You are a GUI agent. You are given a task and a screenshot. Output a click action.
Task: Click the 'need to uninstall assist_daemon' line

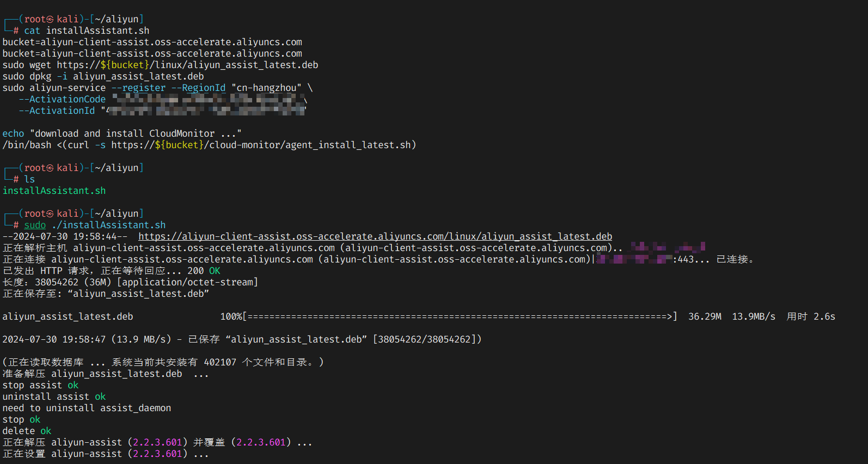(87, 408)
